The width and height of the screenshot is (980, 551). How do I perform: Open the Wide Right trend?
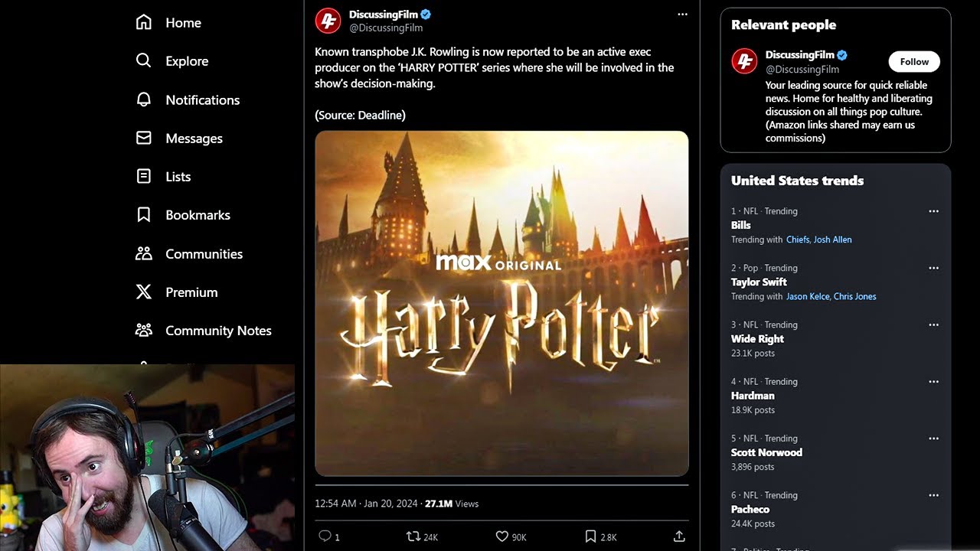[757, 339]
